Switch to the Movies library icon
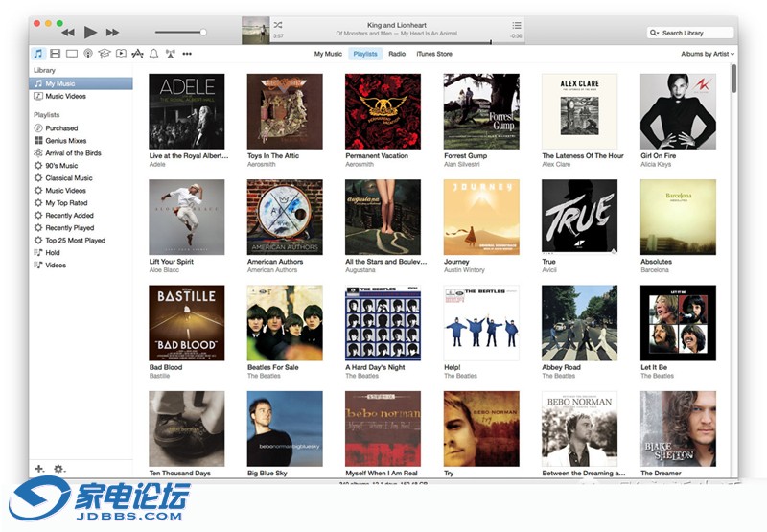This screenshot has height=532, width=767. [x=56, y=54]
